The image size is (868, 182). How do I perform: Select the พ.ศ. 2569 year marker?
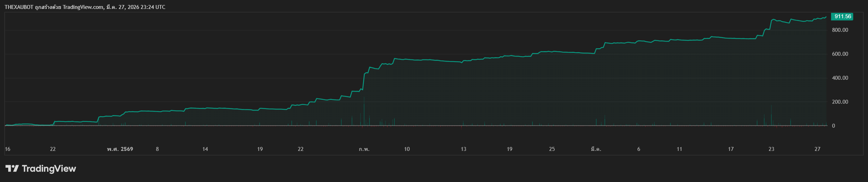(x=120, y=149)
